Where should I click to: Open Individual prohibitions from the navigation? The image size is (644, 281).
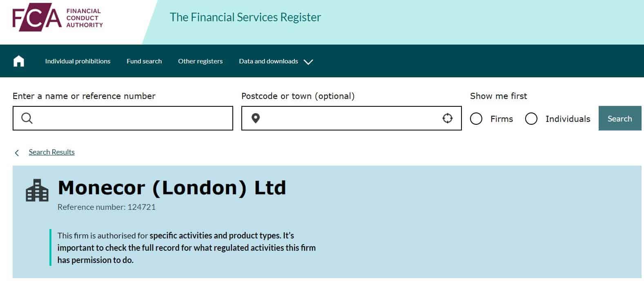(x=78, y=61)
